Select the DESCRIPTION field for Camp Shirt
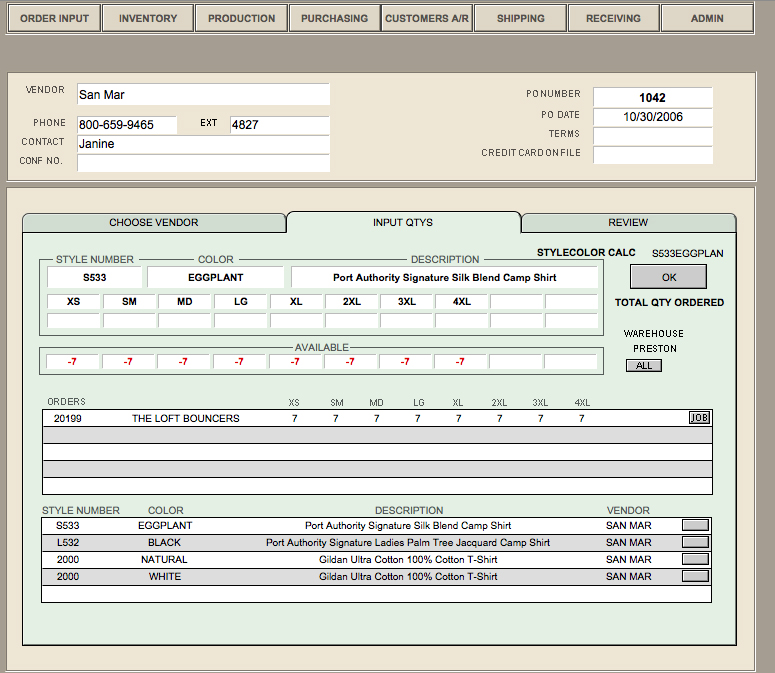Image resolution: width=775 pixels, height=673 pixels. coord(444,277)
